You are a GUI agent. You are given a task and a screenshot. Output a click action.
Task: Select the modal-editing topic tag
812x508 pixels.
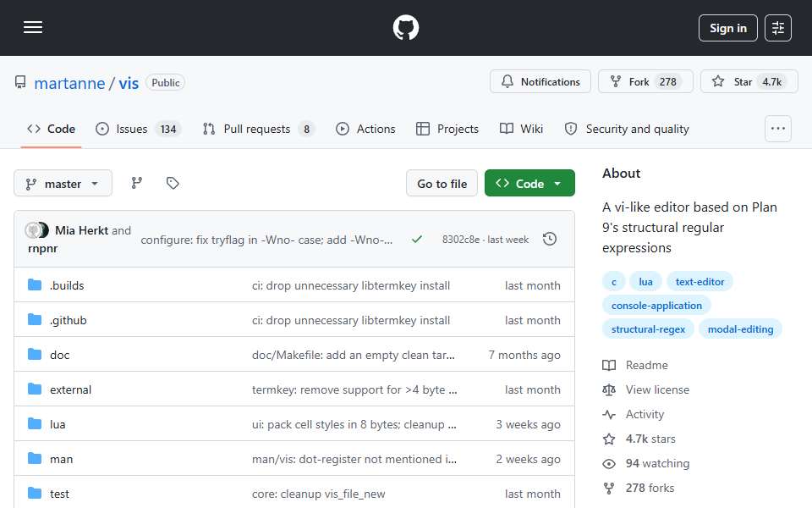pyautogui.click(x=740, y=329)
